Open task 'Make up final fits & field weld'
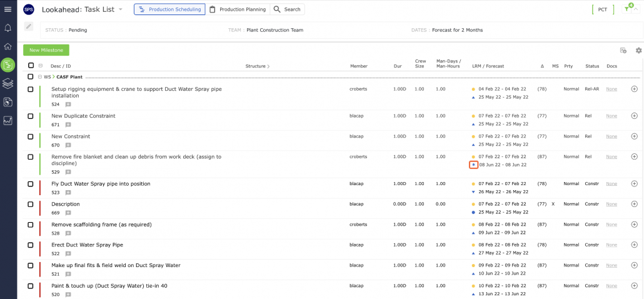This screenshot has width=644, height=299. pos(116,265)
